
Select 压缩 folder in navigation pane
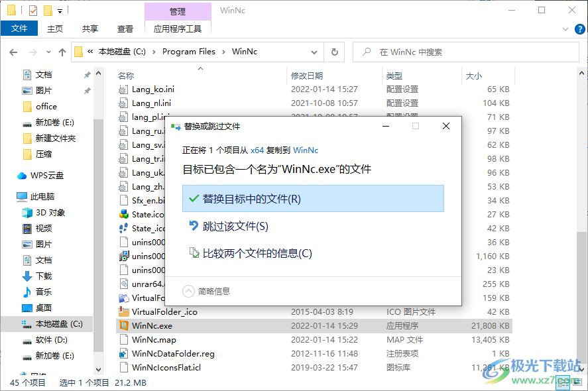pos(44,154)
